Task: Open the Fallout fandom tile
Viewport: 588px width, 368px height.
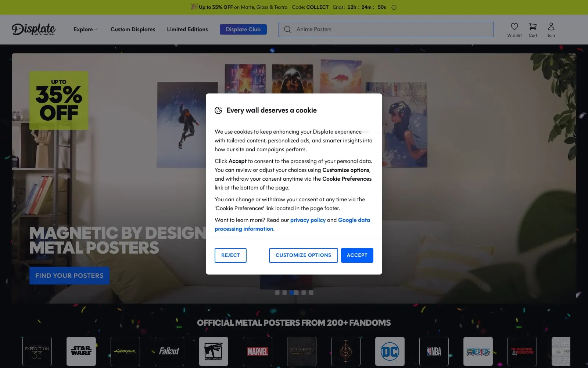Action: pyautogui.click(x=169, y=351)
